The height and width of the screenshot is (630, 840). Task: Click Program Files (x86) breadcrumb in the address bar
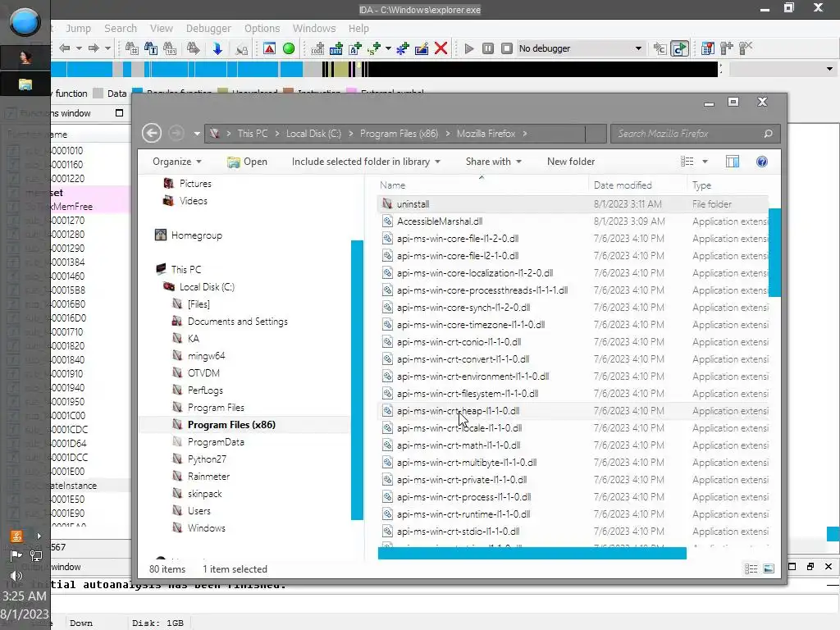[399, 134]
